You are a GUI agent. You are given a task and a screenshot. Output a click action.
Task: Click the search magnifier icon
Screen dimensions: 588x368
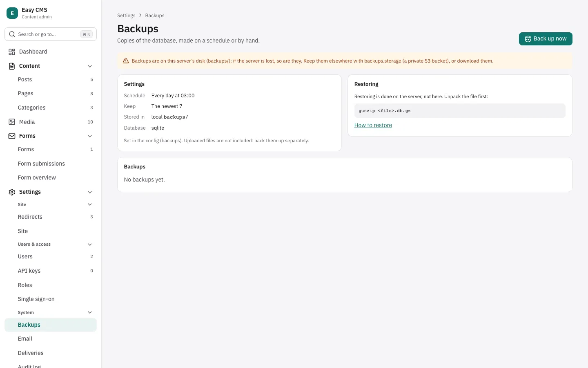coord(12,34)
